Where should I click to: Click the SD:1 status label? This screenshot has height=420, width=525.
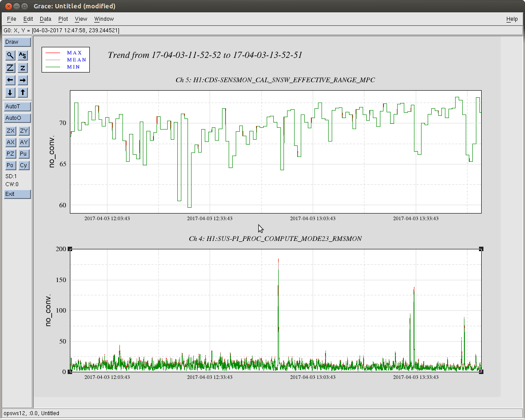(11, 176)
